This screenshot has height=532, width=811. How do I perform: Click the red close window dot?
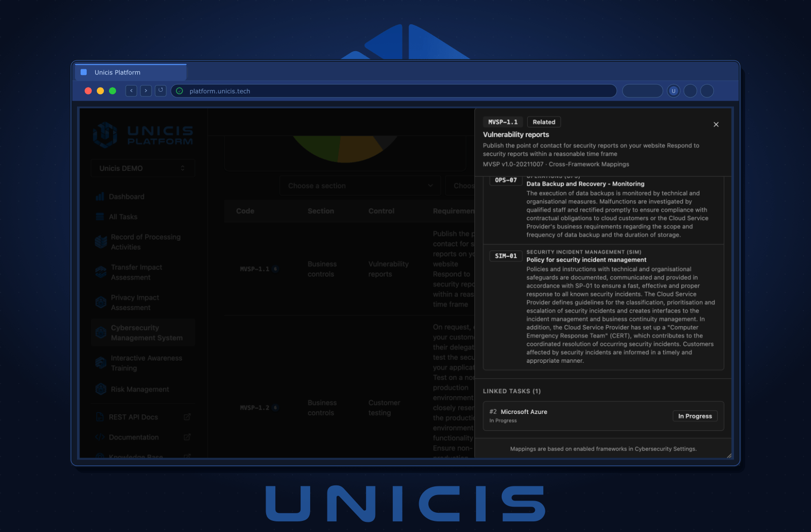88,91
